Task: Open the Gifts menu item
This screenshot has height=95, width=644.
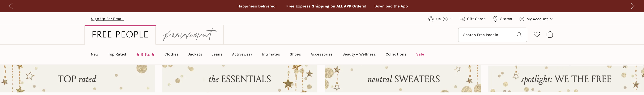Action: click(145, 54)
